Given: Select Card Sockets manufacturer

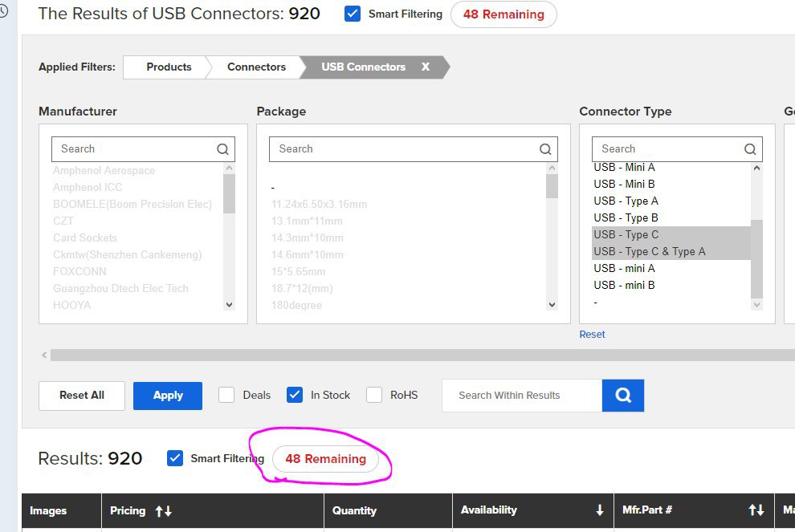Looking at the screenshot, I should (x=84, y=238).
